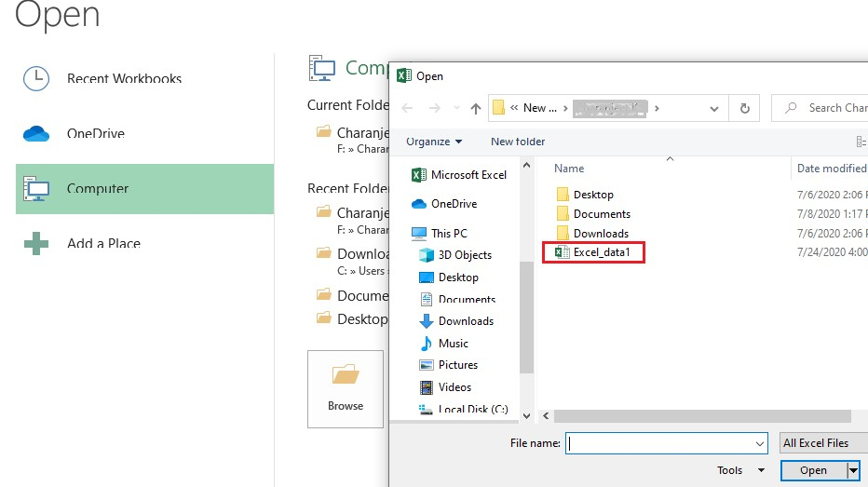Select Music in the navigation pane
The height and width of the screenshot is (487, 868).
pos(454,344)
